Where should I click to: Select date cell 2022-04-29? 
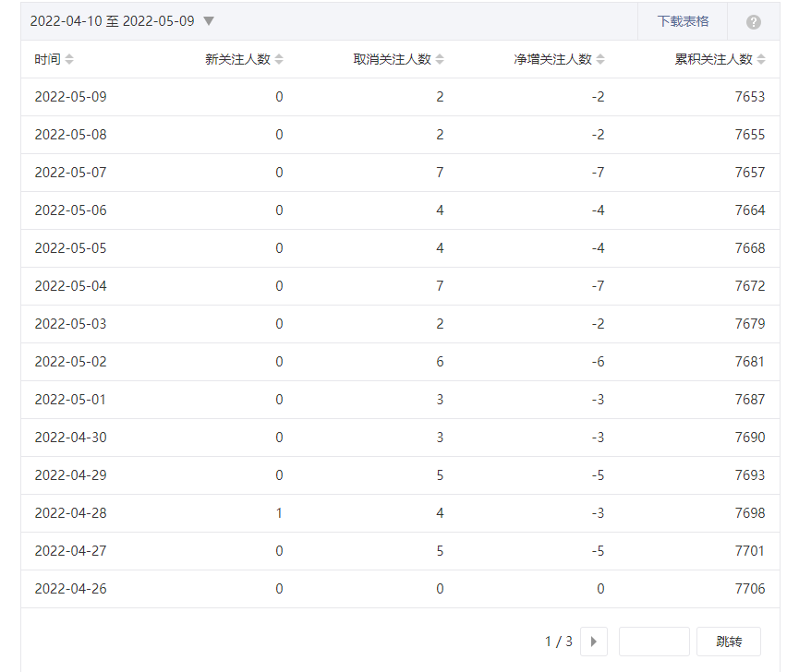(x=70, y=475)
